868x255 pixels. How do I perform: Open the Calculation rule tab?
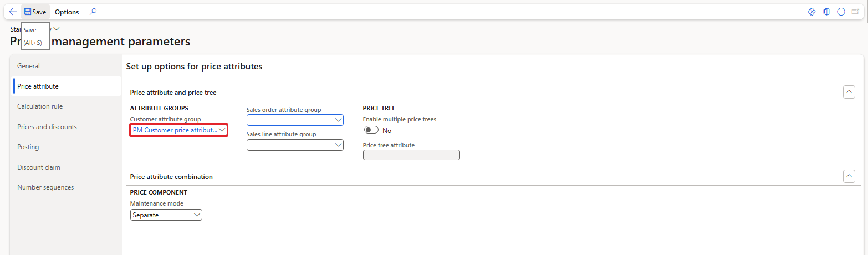click(x=66, y=106)
